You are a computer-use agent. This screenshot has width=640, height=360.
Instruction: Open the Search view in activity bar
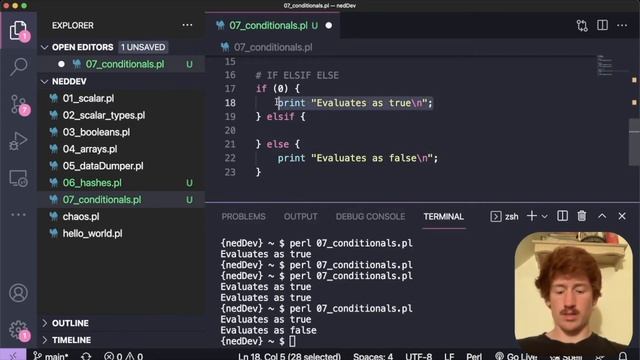click(18, 67)
